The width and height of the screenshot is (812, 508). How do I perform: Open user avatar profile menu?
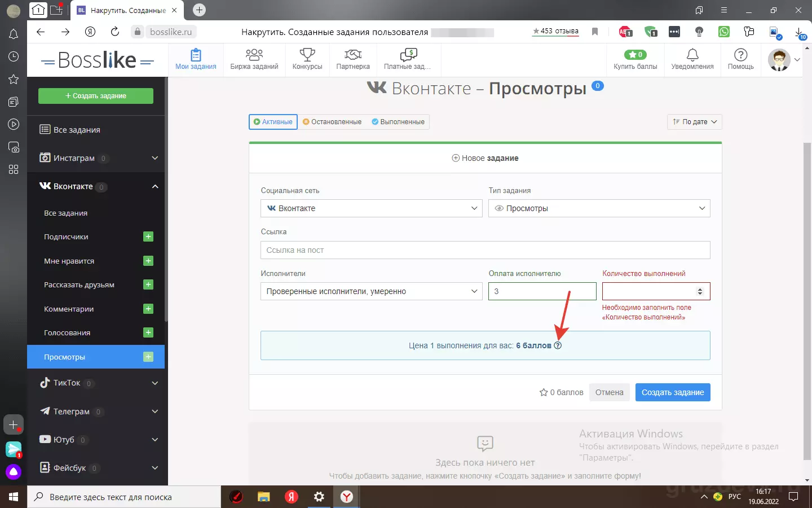(x=784, y=60)
